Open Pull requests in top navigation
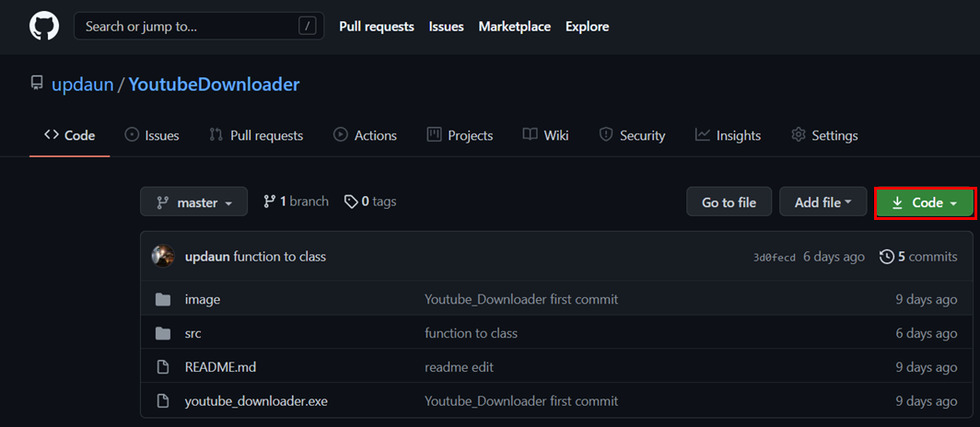Viewport: 980px width, 427px height. tap(377, 26)
